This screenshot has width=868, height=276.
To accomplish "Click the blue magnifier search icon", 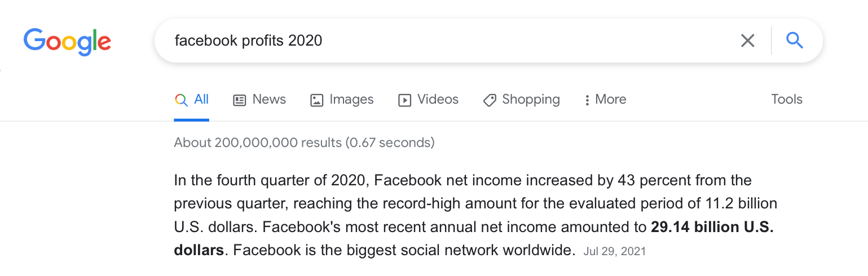I will (x=794, y=41).
